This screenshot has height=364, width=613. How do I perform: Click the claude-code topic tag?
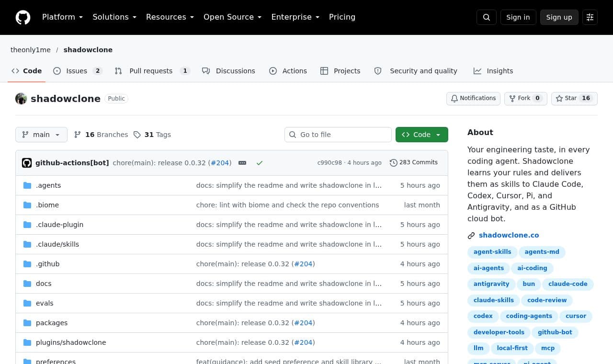pyautogui.click(x=568, y=284)
